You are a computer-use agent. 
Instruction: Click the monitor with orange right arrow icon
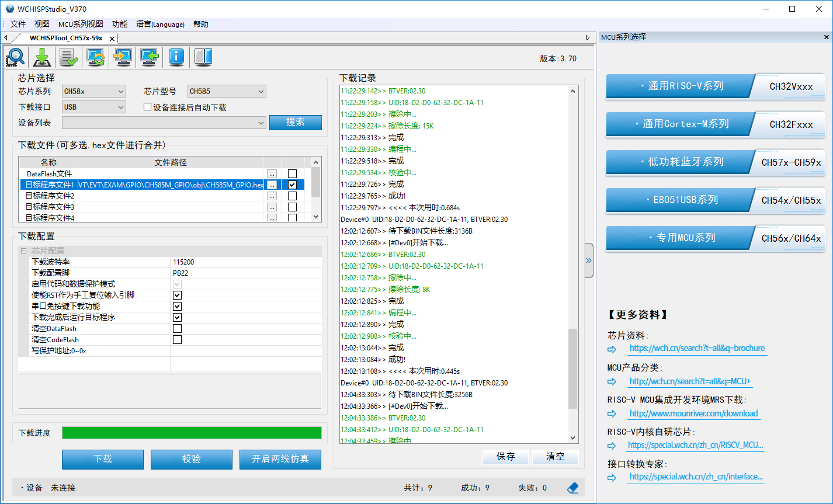pyautogui.click(x=123, y=57)
